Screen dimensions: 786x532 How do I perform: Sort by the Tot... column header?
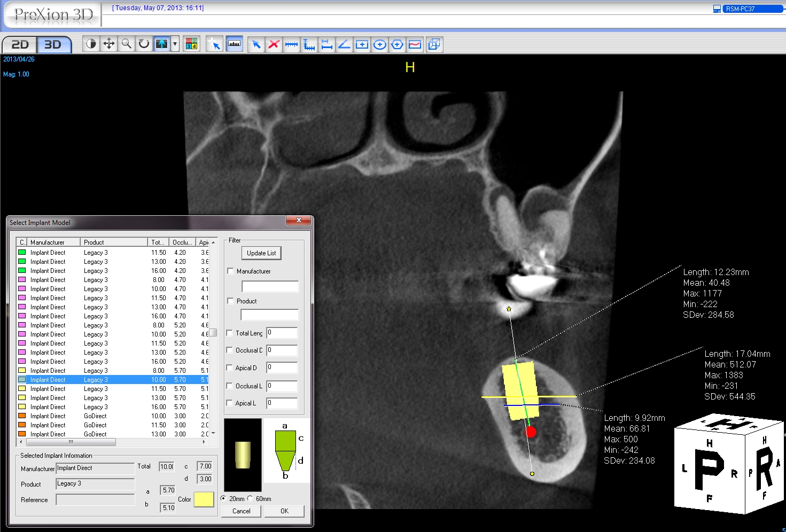tap(158, 242)
